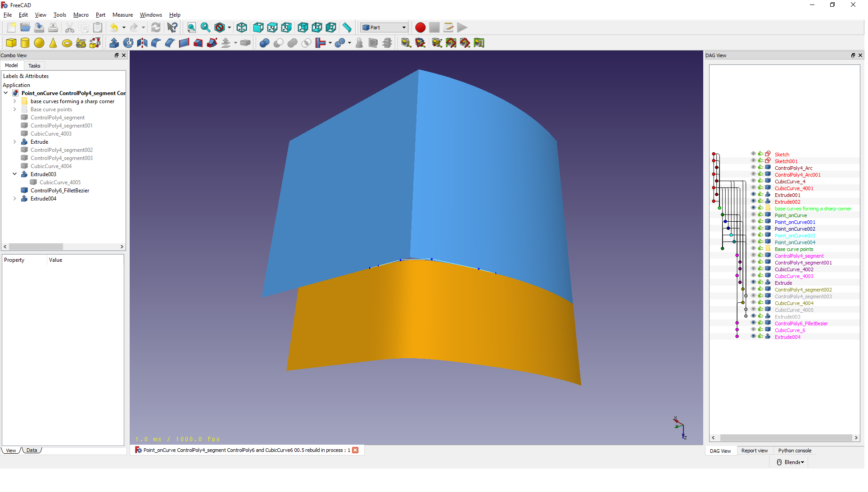Select the Mirror tool icon
This screenshot has width=868, height=492.
pos(142,43)
